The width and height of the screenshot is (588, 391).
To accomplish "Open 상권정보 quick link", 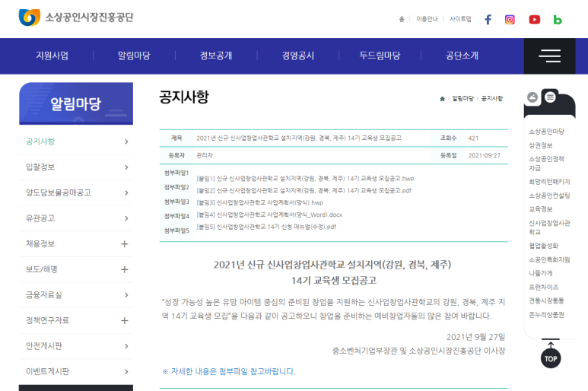I will 540,145.
